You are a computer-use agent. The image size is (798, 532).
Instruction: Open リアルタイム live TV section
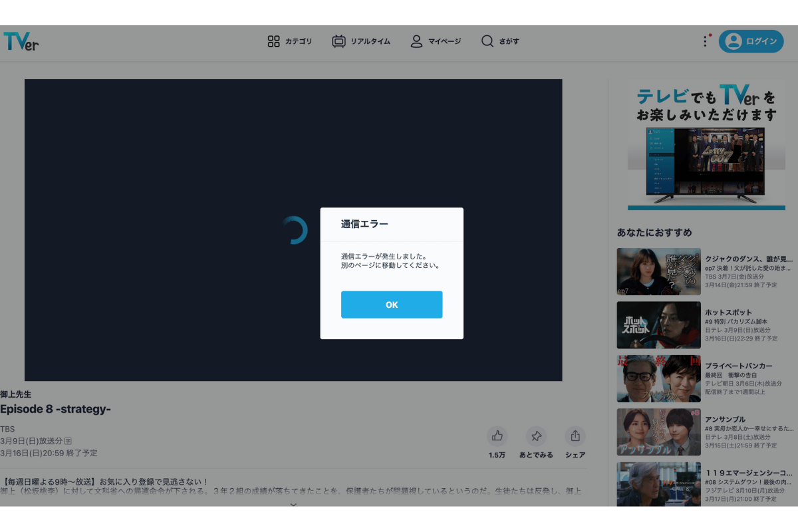(361, 41)
